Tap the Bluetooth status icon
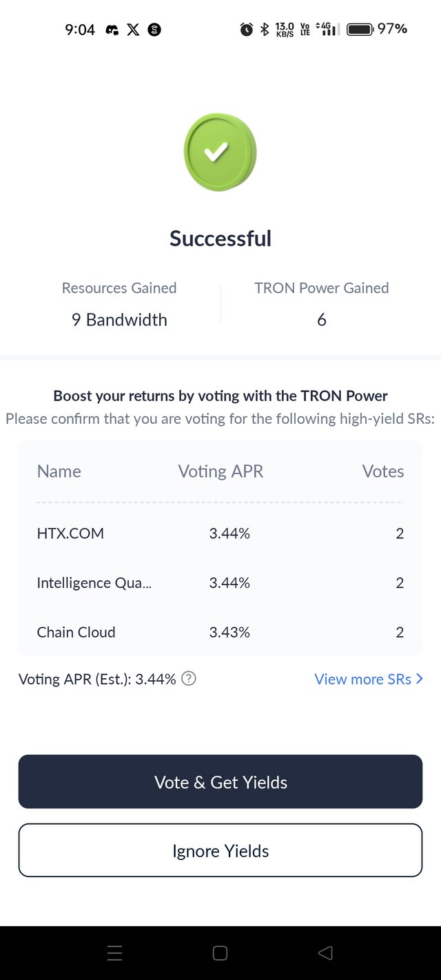 click(265, 29)
